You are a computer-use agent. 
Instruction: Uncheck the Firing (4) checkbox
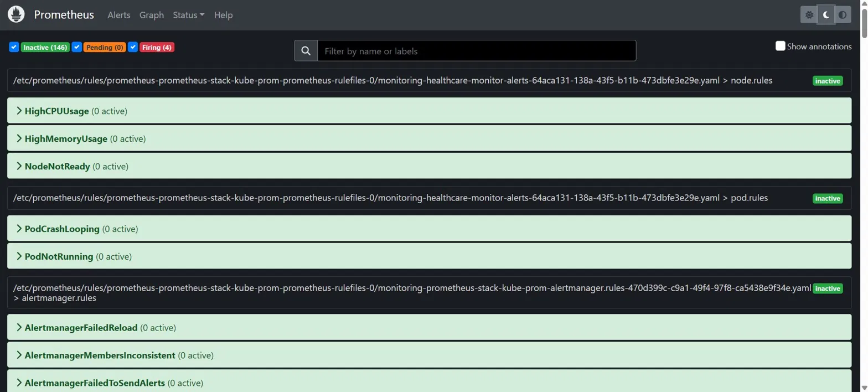(x=133, y=47)
